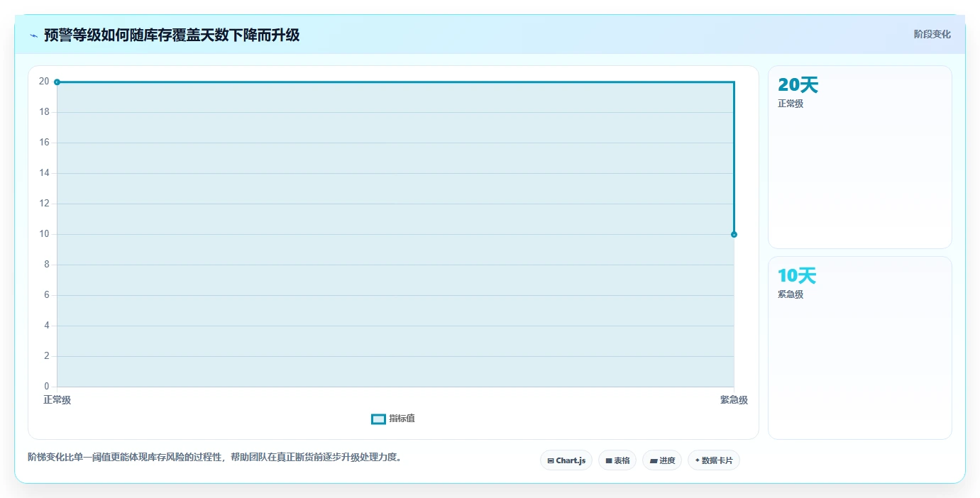Click the 10天 value card
980x498 pixels.
[859, 348]
